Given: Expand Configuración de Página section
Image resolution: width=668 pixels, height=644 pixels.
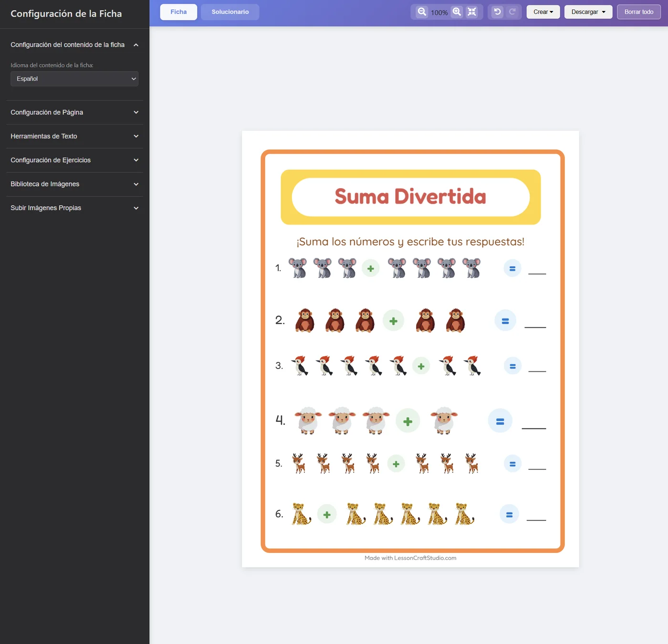Looking at the screenshot, I should coord(74,112).
